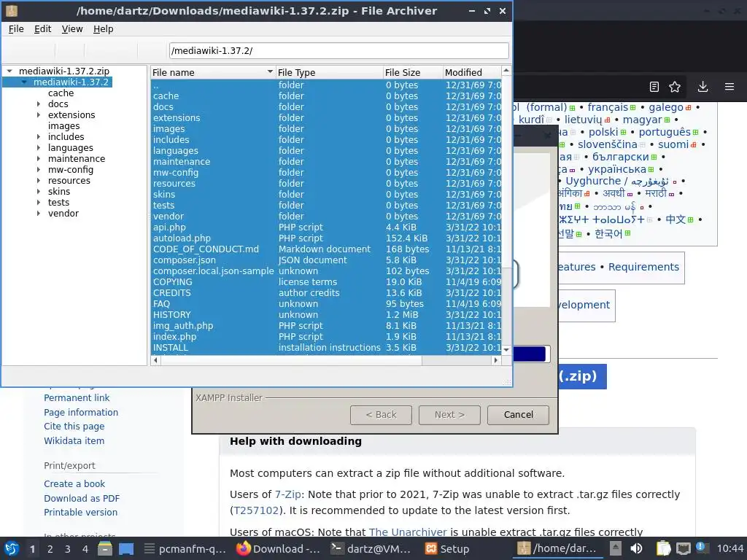Click Next in XAMPP Installer
747x560 pixels.
(449, 415)
